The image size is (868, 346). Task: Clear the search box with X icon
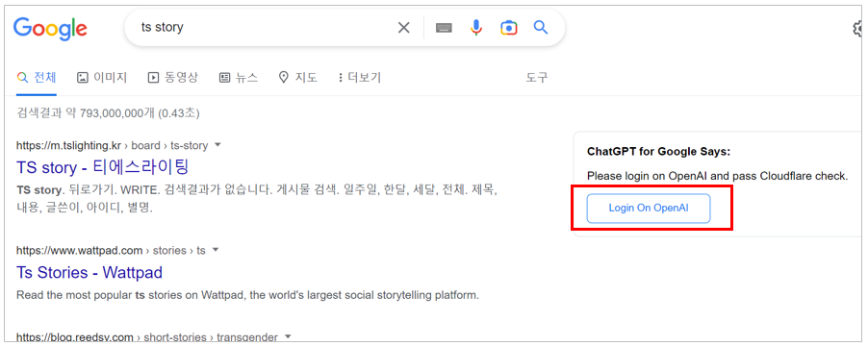[x=404, y=28]
